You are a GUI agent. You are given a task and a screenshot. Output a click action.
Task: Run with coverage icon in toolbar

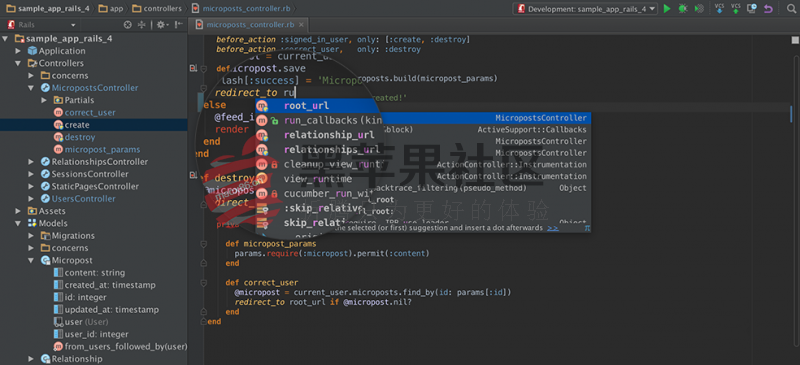click(x=699, y=9)
